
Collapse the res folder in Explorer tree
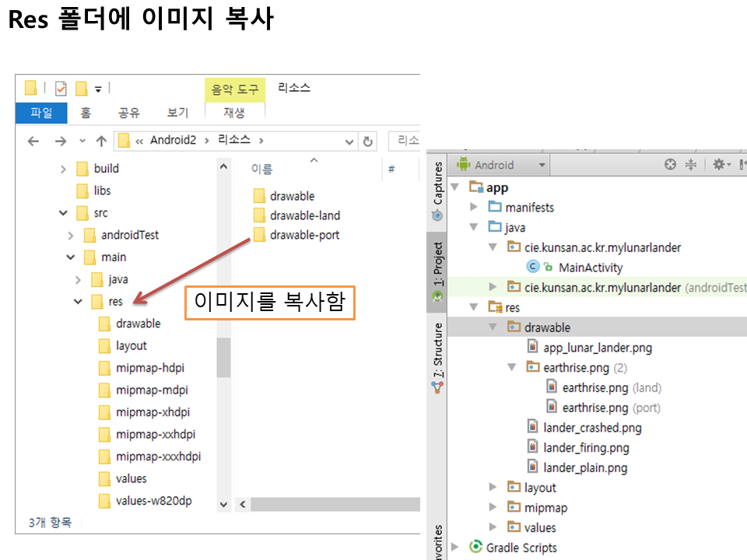(x=78, y=302)
